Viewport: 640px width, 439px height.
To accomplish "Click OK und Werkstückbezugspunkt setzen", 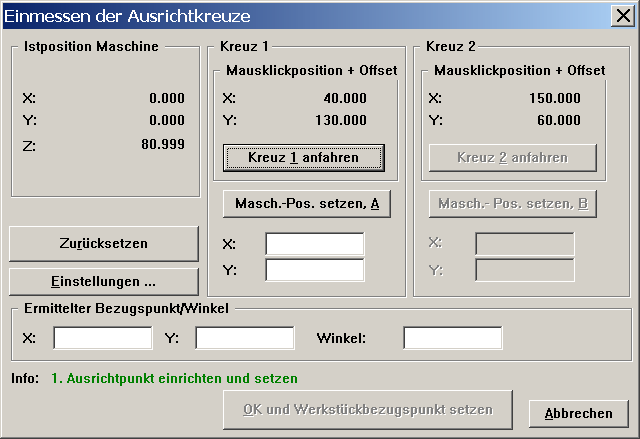I will (x=368, y=410).
